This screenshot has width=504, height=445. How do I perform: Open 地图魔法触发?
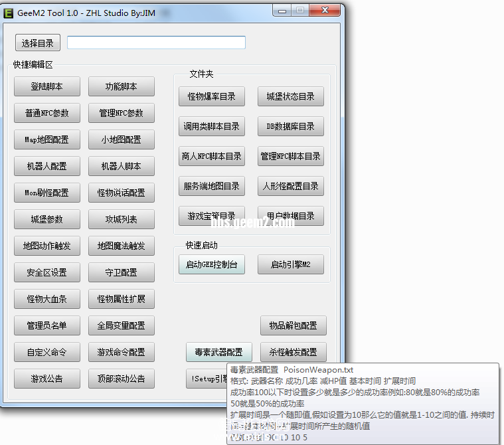122,246
